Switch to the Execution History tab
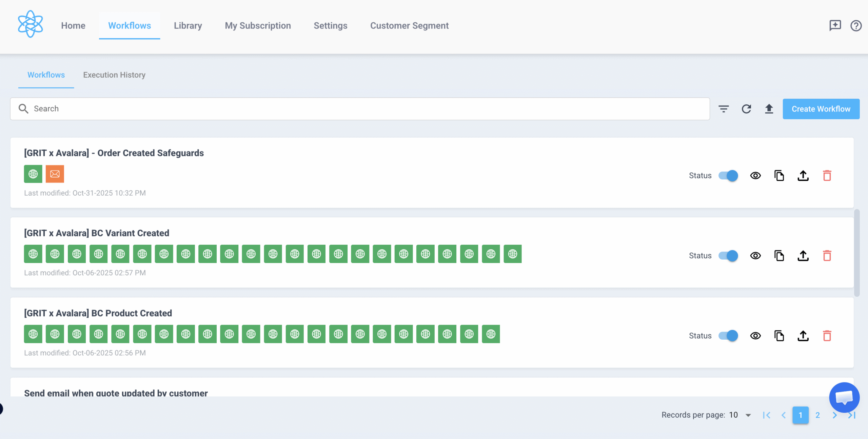 pos(114,75)
